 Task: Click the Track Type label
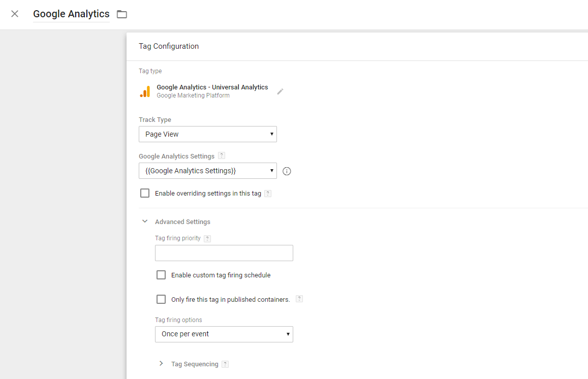click(155, 119)
